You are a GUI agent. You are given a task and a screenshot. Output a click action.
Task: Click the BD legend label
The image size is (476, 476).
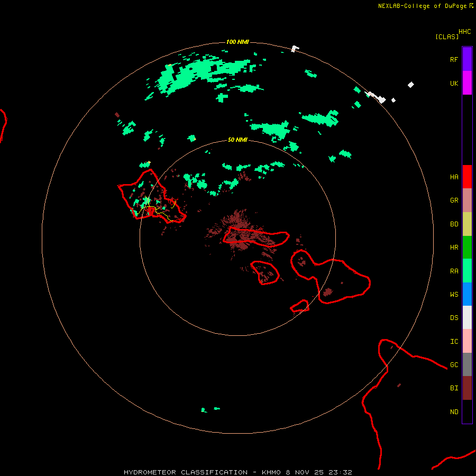click(x=454, y=224)
